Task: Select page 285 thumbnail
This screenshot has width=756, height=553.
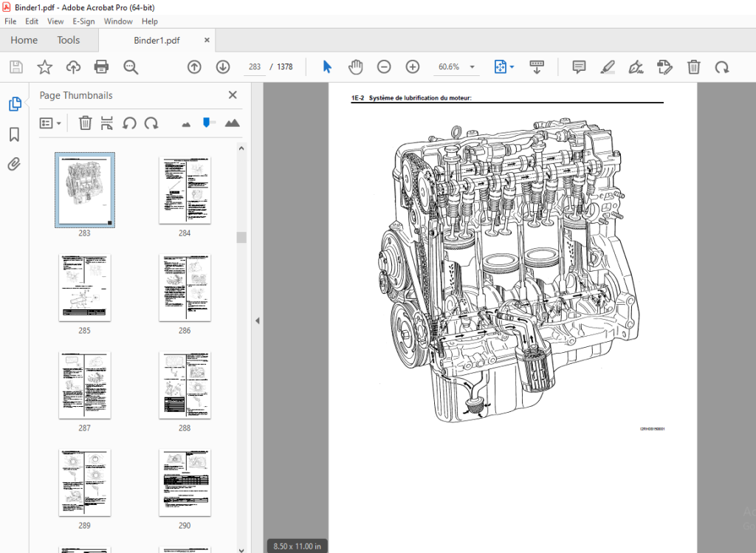Action: tap(85, 288)
